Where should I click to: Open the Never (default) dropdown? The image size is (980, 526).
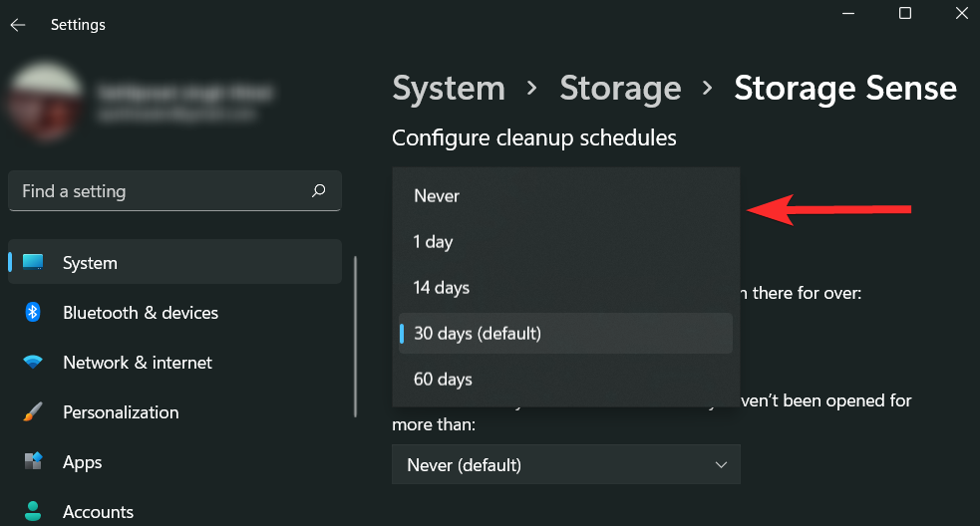(565, 464)
